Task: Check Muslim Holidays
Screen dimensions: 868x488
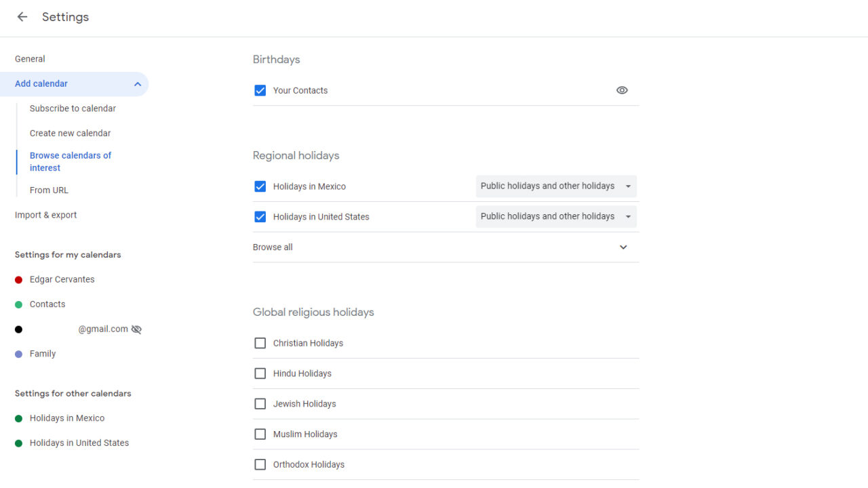Action: point(260,434)
